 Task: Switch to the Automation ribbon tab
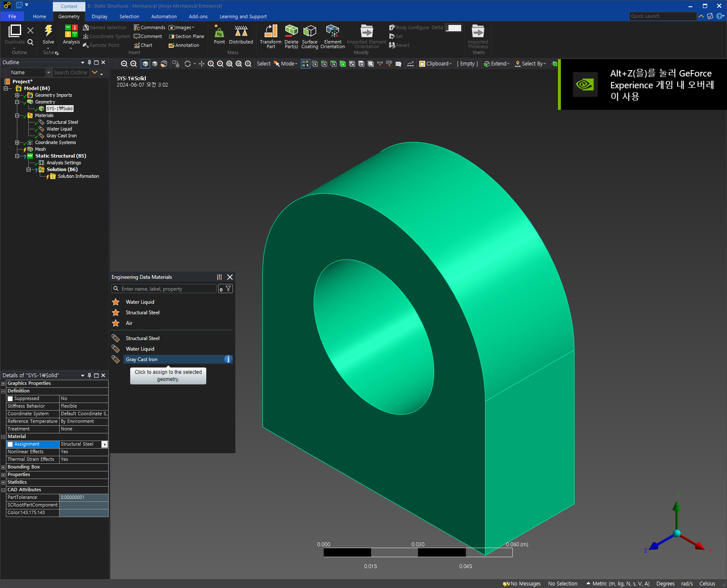[x=164, y=16]
